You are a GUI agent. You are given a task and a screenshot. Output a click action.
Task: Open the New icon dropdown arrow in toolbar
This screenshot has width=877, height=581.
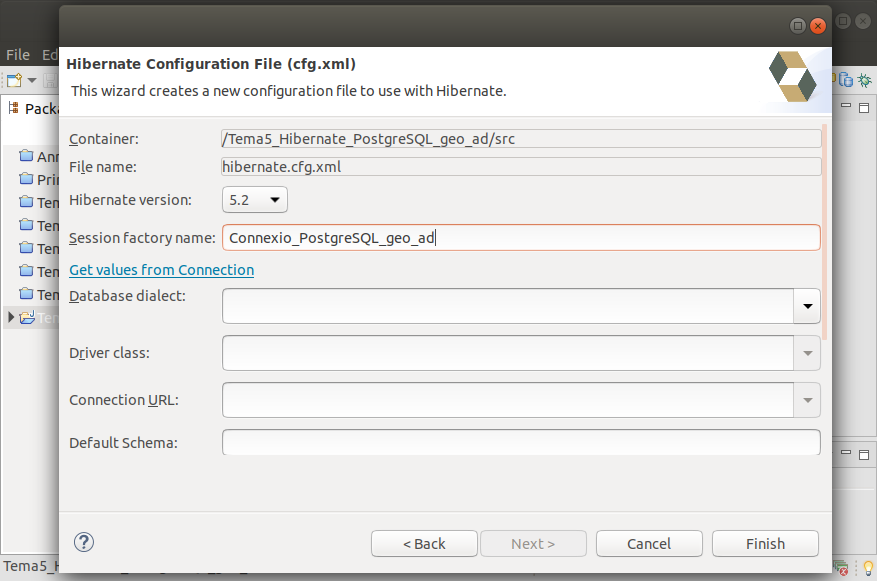pos(32,81)
